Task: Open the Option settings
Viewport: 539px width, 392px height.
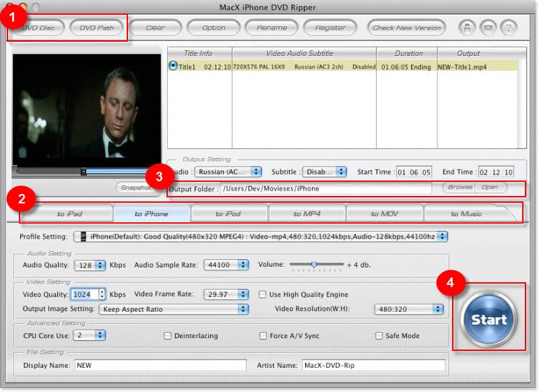Action: pos(214,28)
